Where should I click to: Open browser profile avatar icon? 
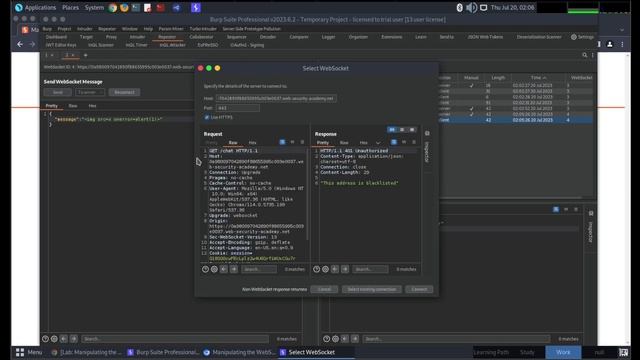click(610, 44)
